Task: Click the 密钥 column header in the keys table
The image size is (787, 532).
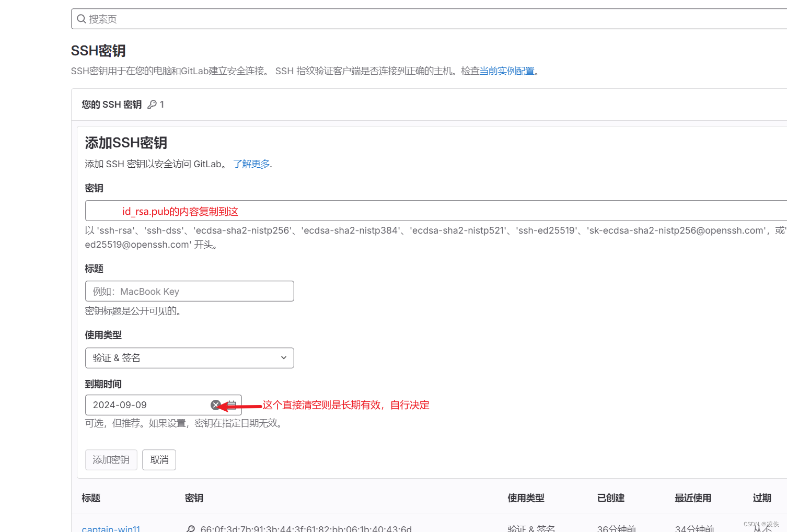Action: (x=194, y=498)
